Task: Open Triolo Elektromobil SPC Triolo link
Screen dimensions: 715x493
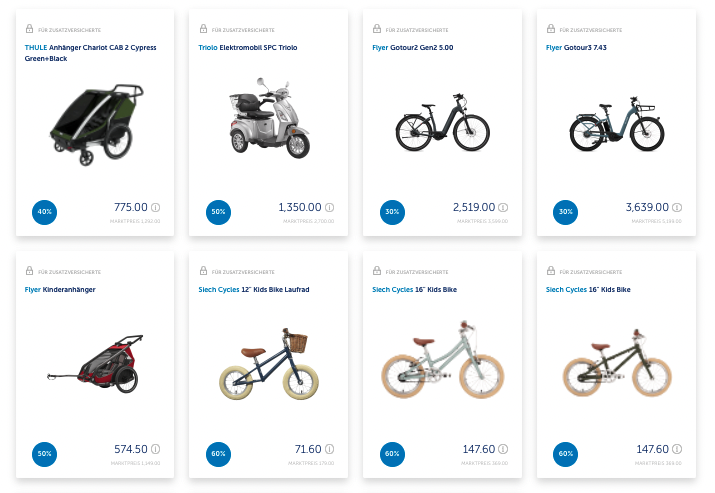Action: pos(247,48)
